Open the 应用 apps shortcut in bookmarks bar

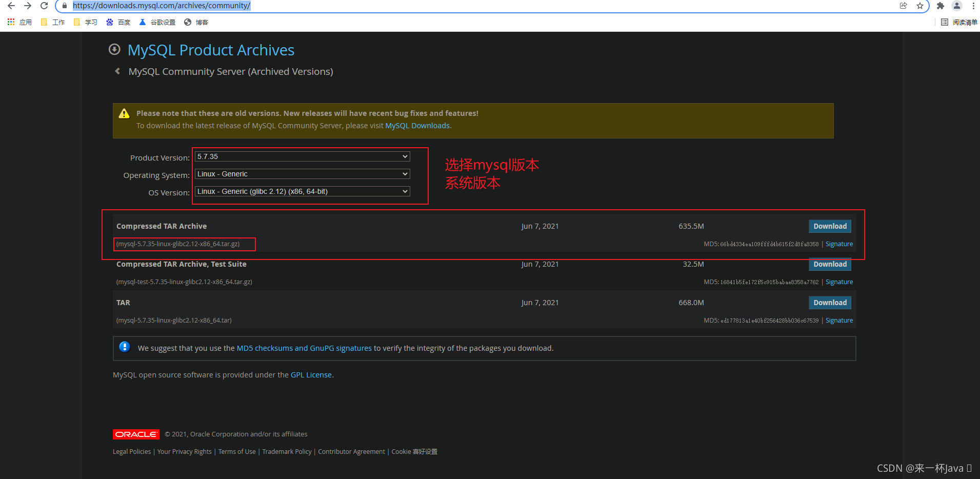19,22
